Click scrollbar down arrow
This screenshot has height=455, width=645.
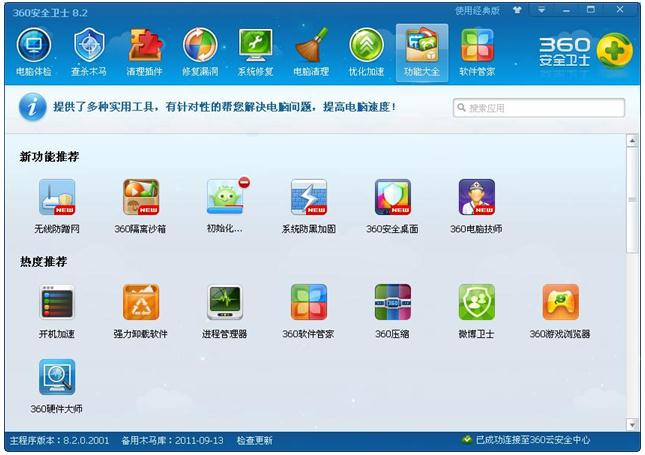click(x=632, y=425)
